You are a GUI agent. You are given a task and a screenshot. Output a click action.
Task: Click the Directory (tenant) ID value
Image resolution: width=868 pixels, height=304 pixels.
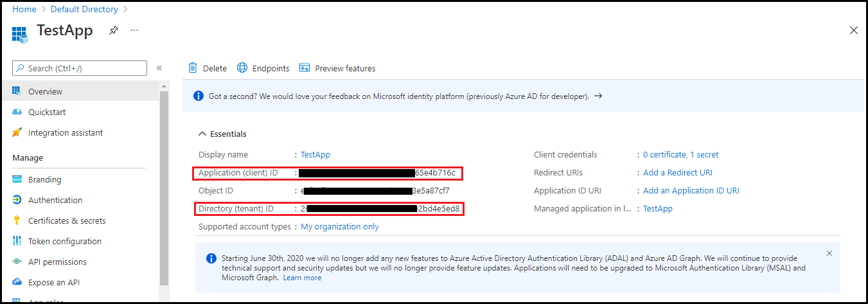point(380,208)
